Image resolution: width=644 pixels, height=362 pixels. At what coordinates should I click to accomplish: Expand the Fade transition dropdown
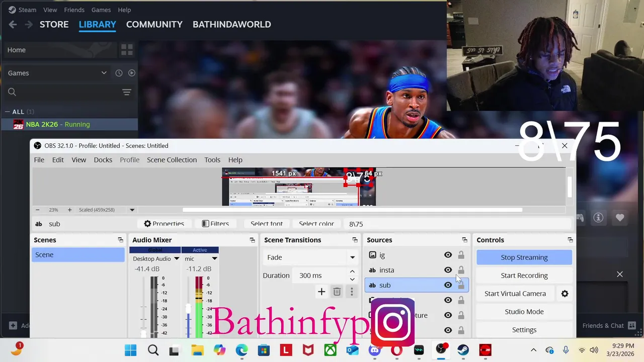pos(352,257)
